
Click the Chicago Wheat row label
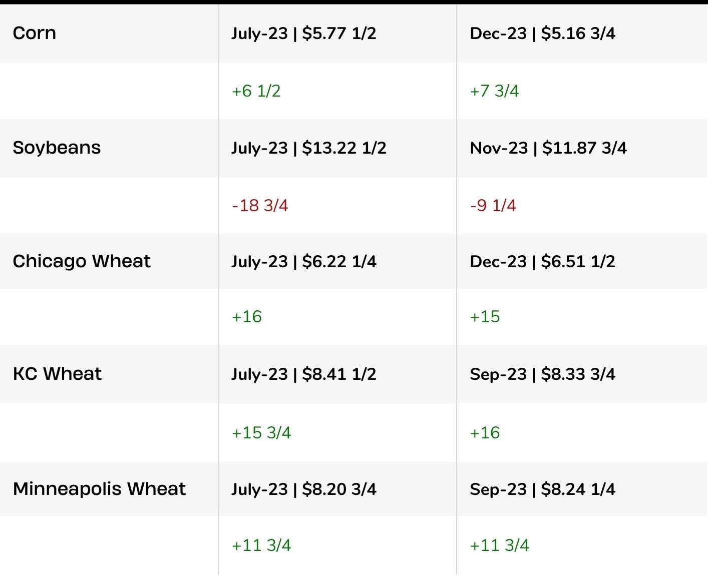click(x=82, y=261)
